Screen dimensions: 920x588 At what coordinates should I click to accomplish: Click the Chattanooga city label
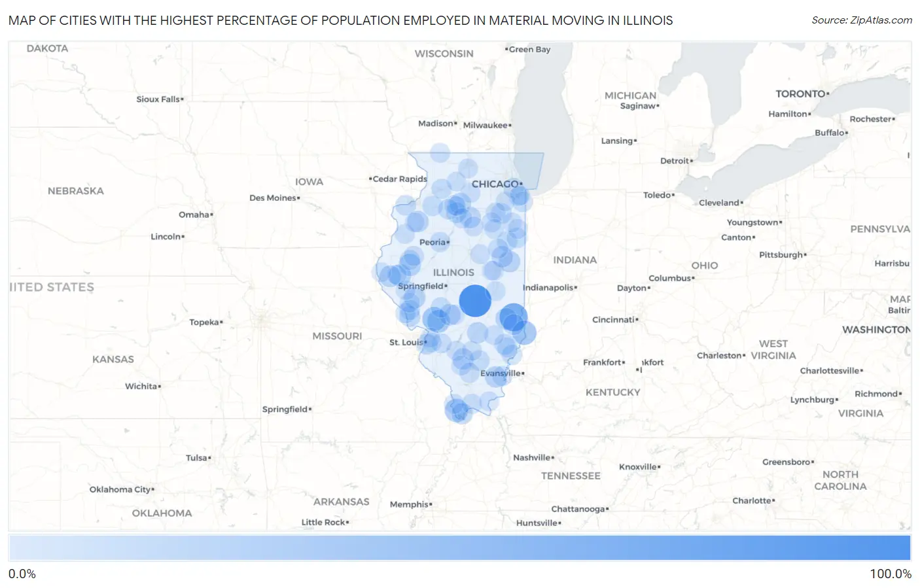(578, 508)
